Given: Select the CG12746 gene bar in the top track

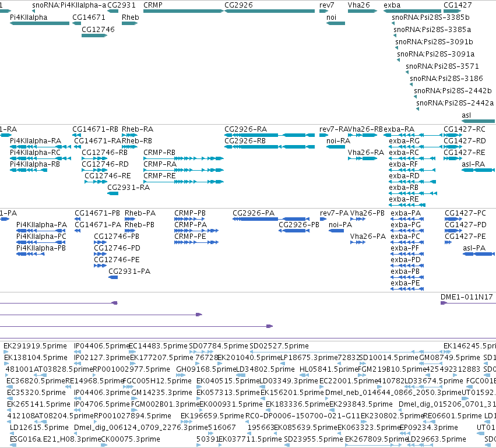Looking at the screenshot, I should pos(94,36).
